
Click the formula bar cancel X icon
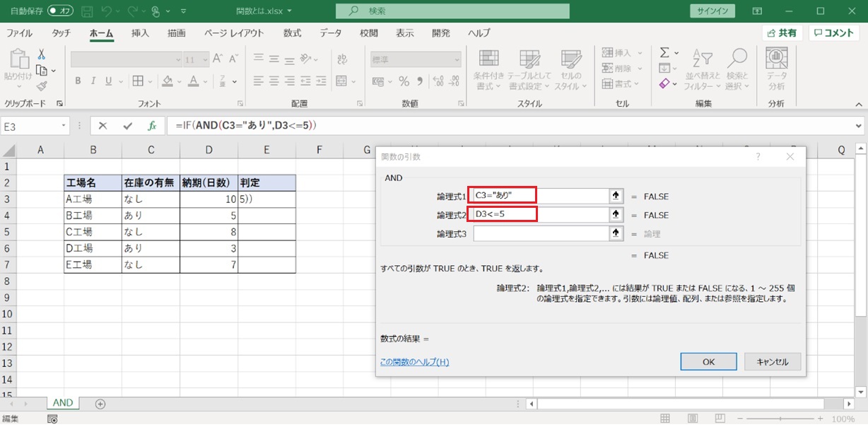(x=103, y=126)
